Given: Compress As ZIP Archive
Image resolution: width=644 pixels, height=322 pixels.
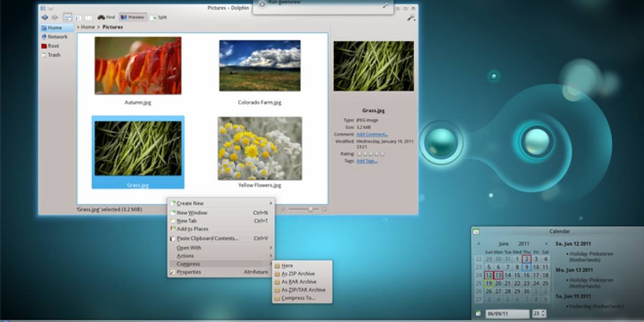Looking at the screenshot, I should (303, 274).
